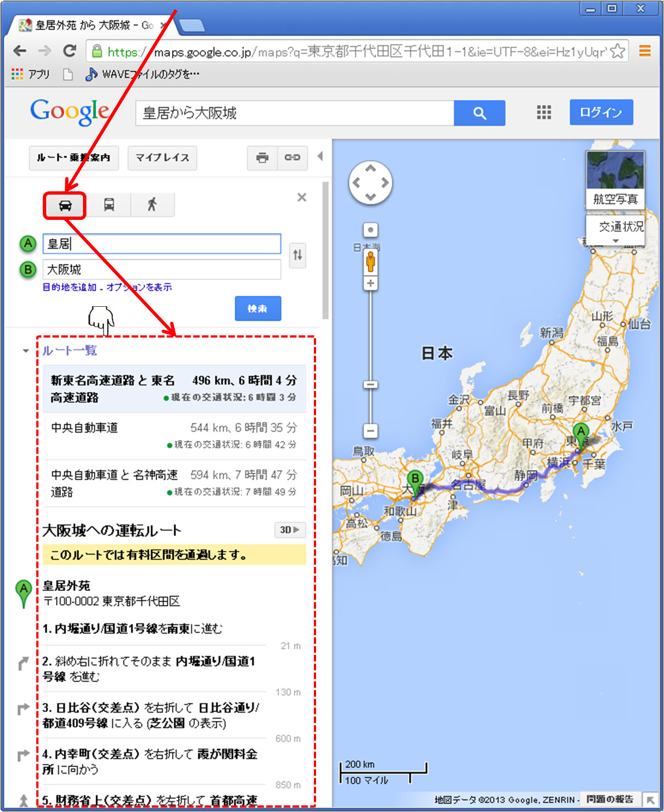Screen dimensions: 664x812
Task: Open the マイプレイス tab
Action: [162, 158]
